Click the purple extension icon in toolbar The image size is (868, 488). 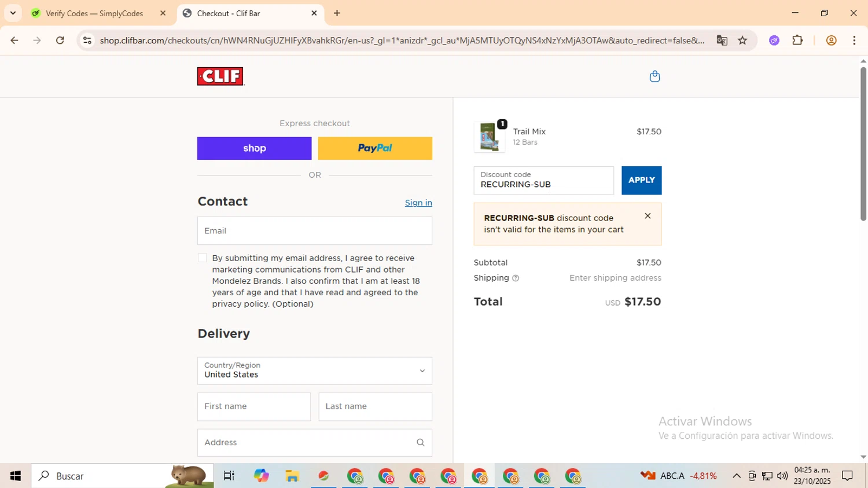coord(774,41)
